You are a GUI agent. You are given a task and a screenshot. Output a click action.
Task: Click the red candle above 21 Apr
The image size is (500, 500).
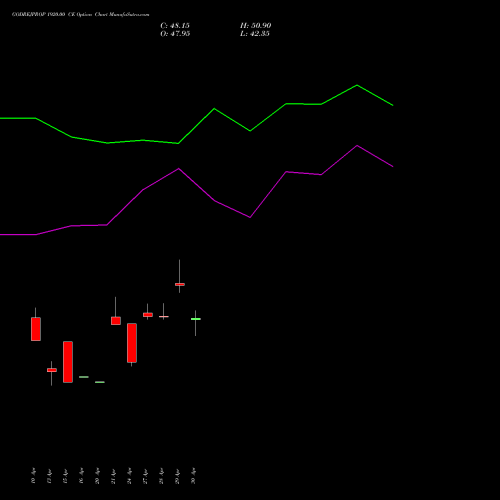(x=116, y=321)
